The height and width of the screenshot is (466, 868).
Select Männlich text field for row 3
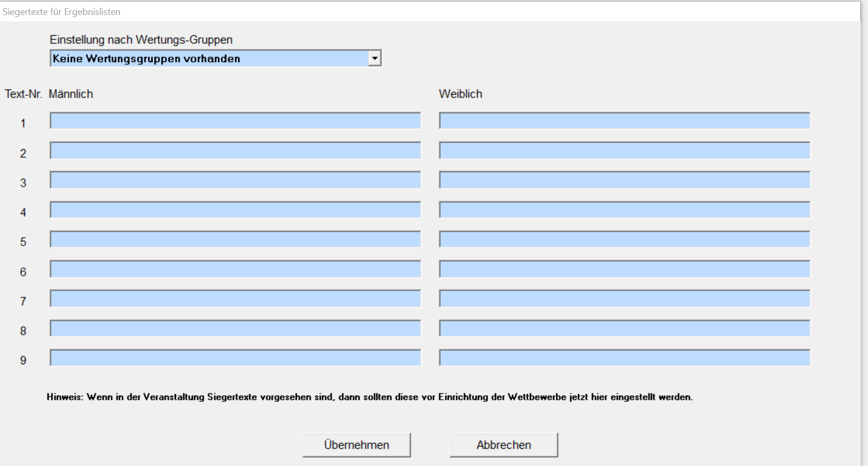coord(235,180)
